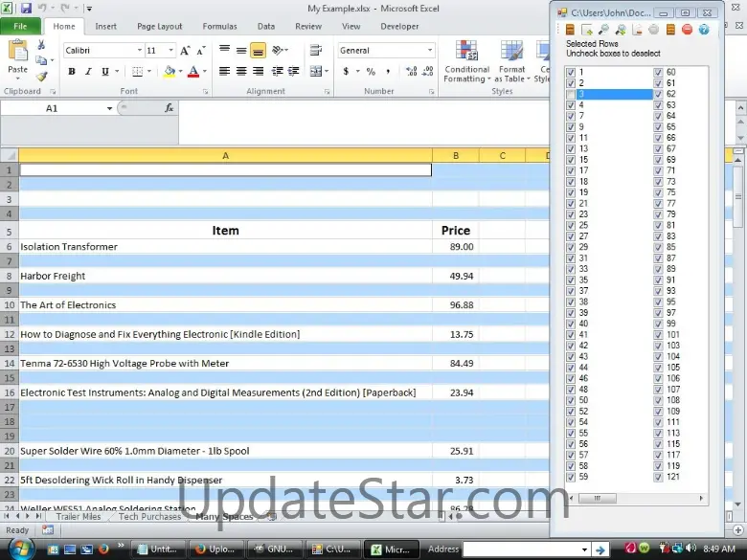This screenshot has width=747, height=560.
Task: Click the insert function fx icon
Action: tap(170, 108)
